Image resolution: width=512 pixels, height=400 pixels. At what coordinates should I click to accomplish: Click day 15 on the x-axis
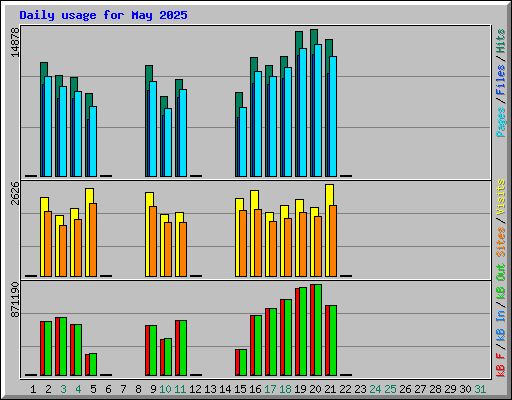tap(240, 389)
